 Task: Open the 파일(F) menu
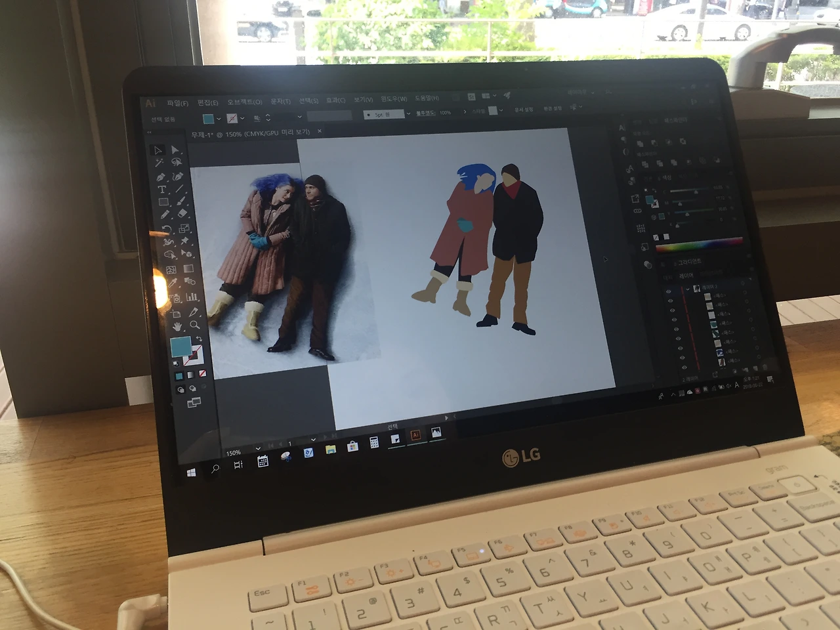(177, 103)
